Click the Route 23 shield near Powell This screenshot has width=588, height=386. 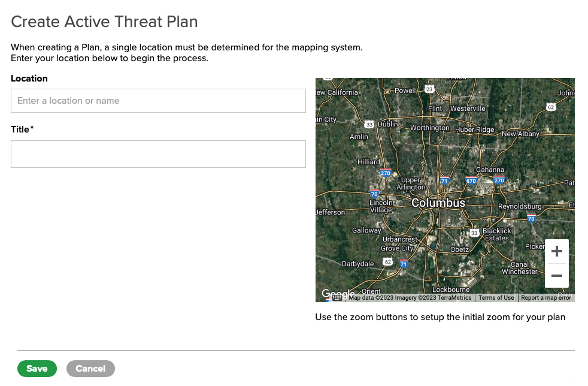click(429, 89)
